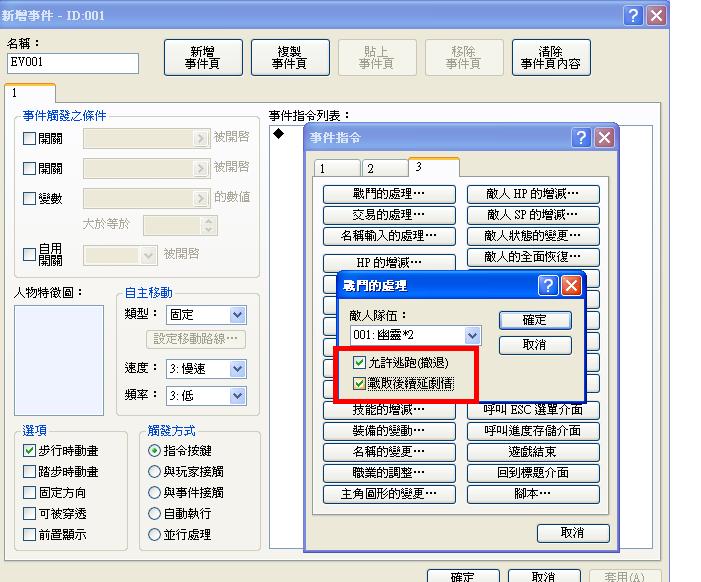This screenshot has width=701, height=582.
Task: Click 複製事件頁 button
Action: (290, 58)
